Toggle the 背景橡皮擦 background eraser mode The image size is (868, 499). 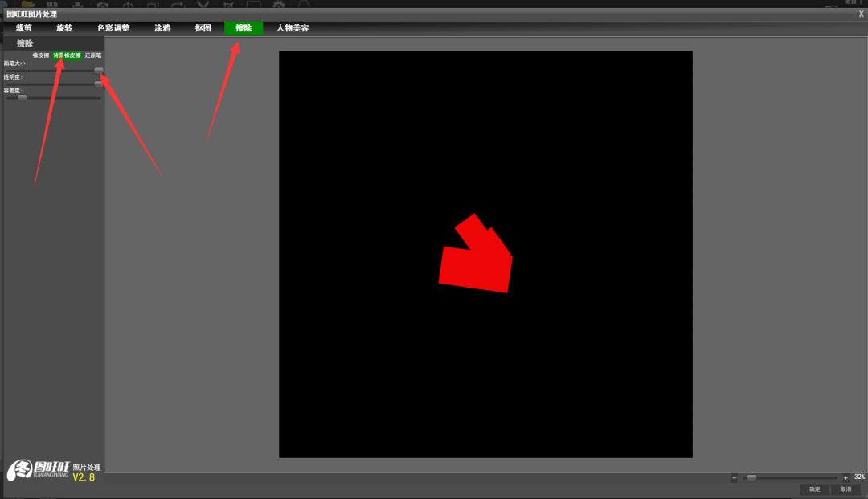tap(67, 55)
